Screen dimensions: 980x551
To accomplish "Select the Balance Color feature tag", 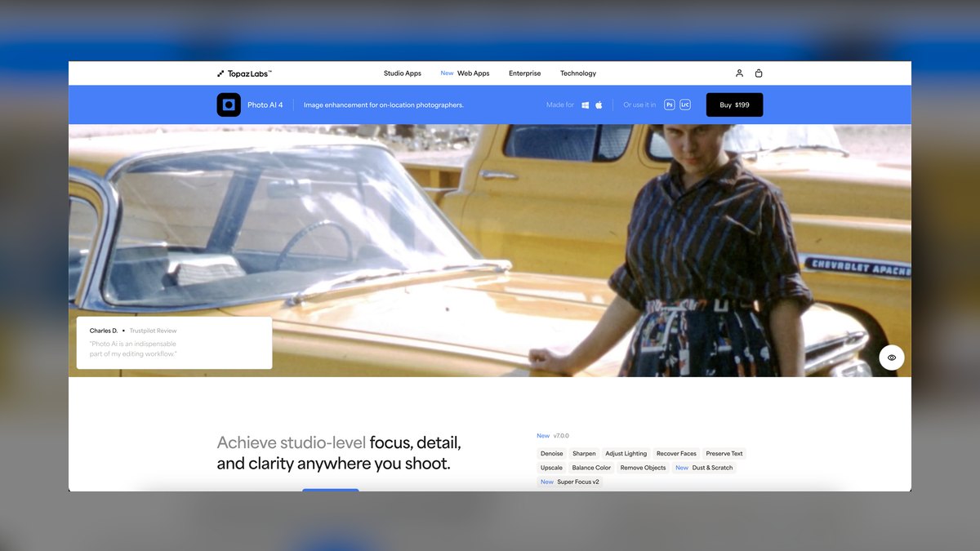I will (591, 468).
